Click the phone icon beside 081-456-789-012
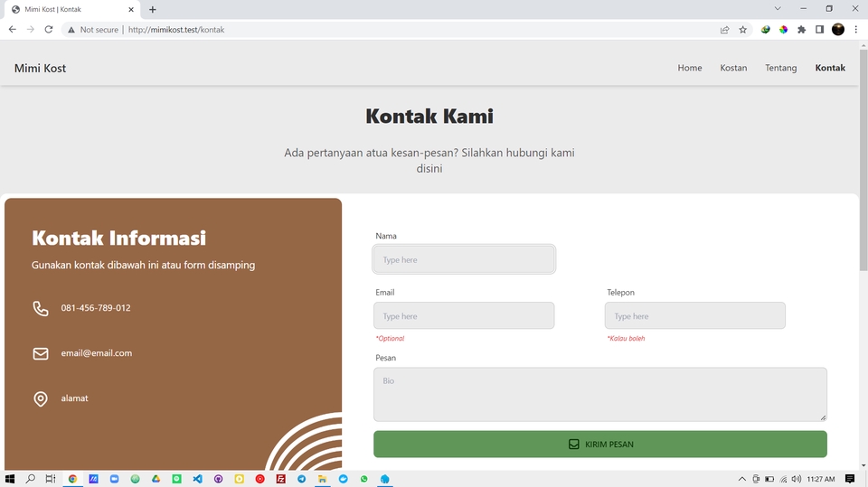This screenshot has height=487, width=868. (x=41, y=308)
